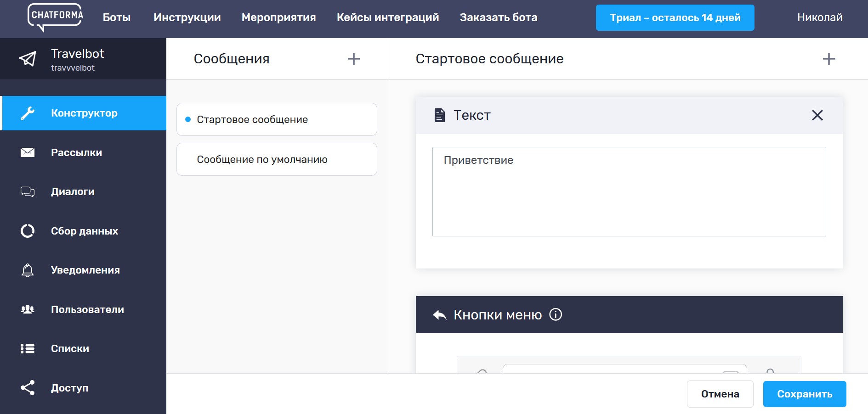
Task: Open Уведомления in sidebar
Action: (85, 270)
